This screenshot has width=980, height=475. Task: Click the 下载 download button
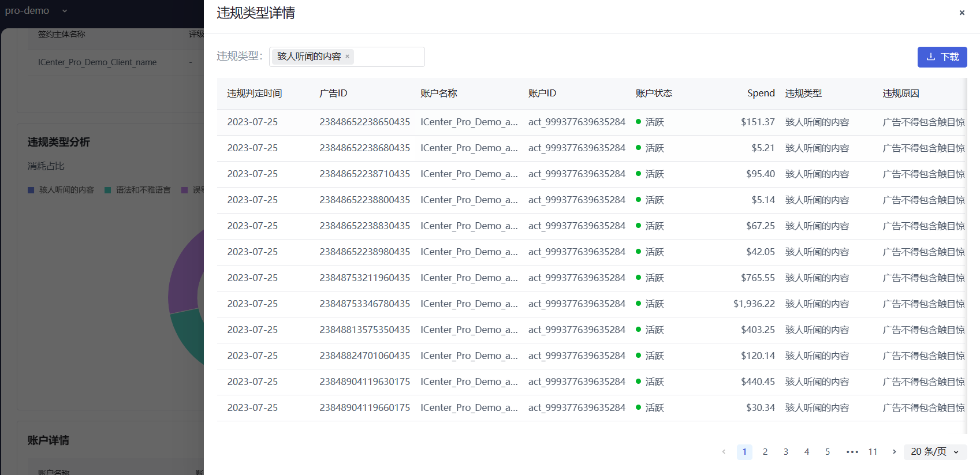coord(942,57)
